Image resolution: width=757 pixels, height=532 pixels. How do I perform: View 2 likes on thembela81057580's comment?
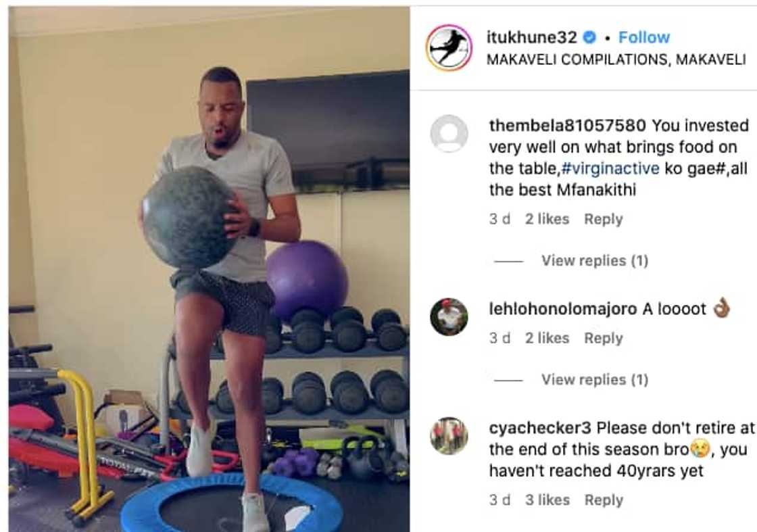(547, 219)
